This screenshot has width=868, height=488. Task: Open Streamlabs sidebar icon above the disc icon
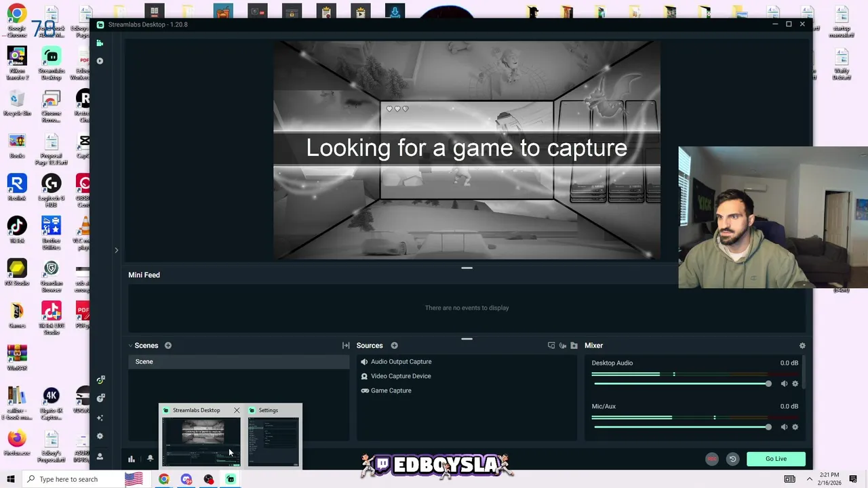click(x=100, y=380)
